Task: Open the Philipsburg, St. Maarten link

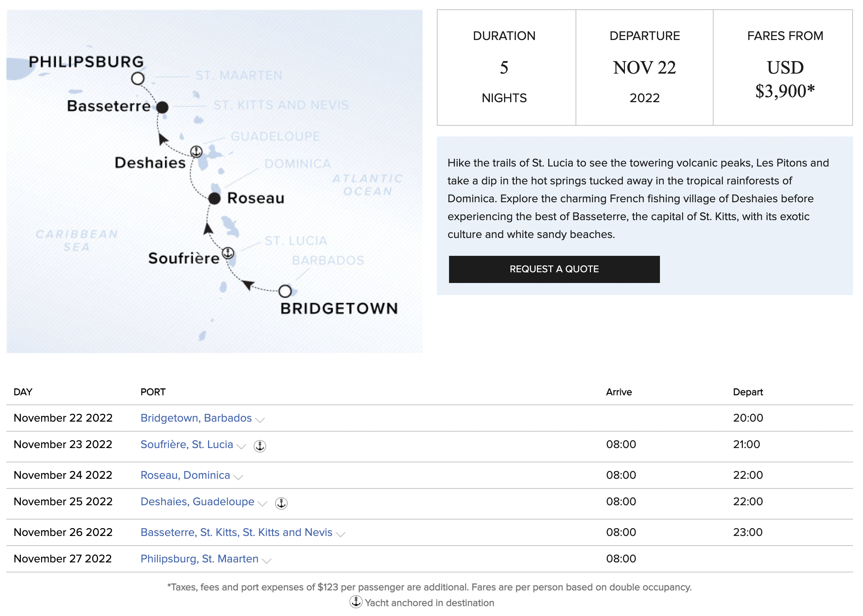Action: (199, 558)
